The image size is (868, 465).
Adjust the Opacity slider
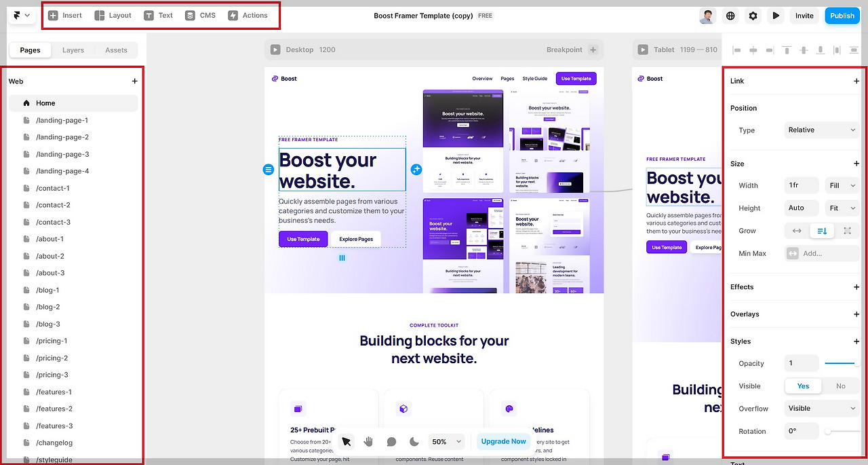coord(842,363)
